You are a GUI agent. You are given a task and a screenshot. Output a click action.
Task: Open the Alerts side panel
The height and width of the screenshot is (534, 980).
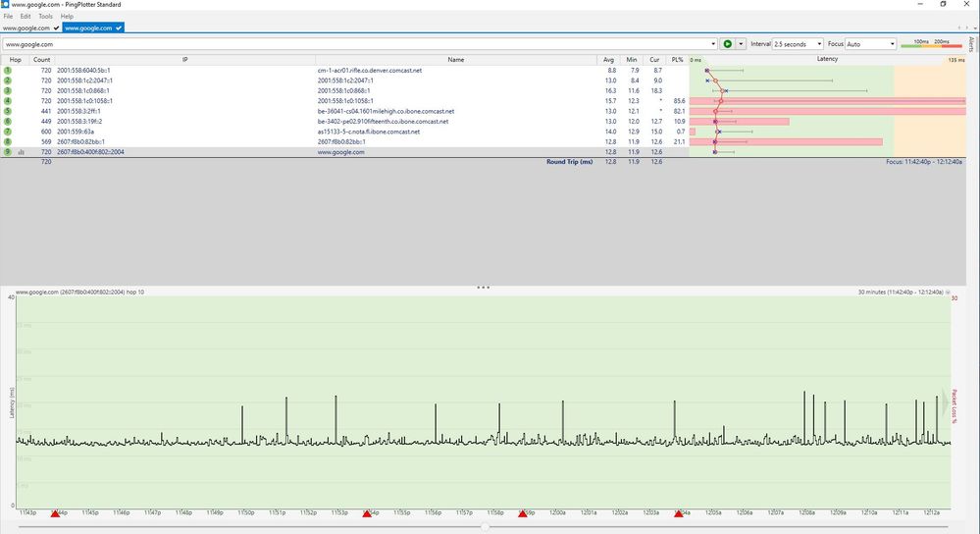point(971,44)
